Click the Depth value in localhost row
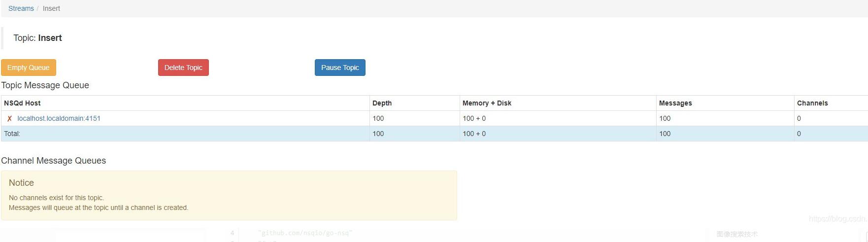Viewport: 868px width, 242px height. [378, 118]
